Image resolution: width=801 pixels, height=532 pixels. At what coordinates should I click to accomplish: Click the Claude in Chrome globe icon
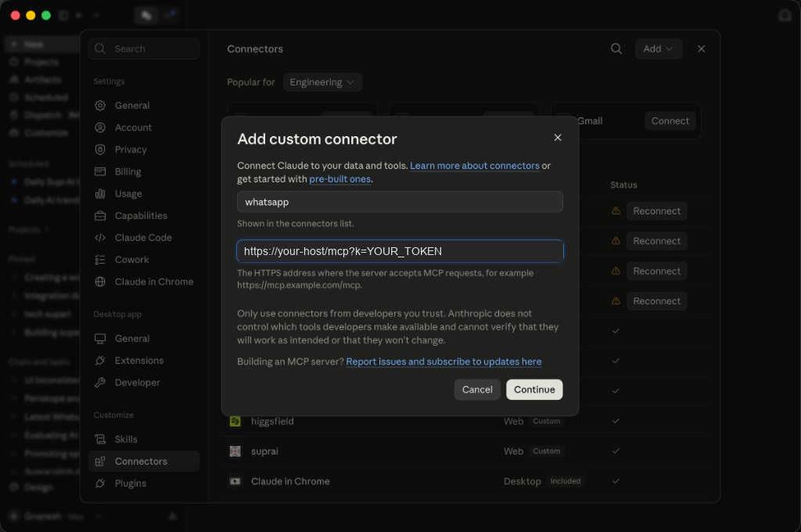[100, 282]
